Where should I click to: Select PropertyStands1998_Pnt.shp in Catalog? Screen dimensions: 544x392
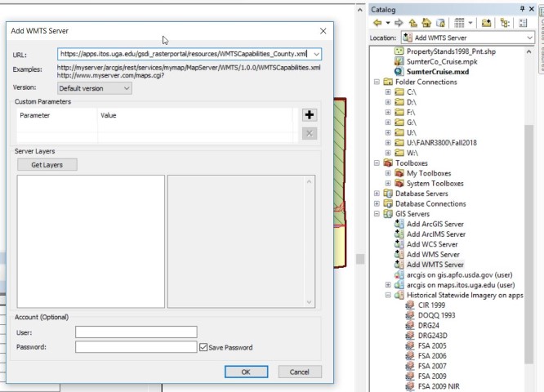[x=451, y=51]
